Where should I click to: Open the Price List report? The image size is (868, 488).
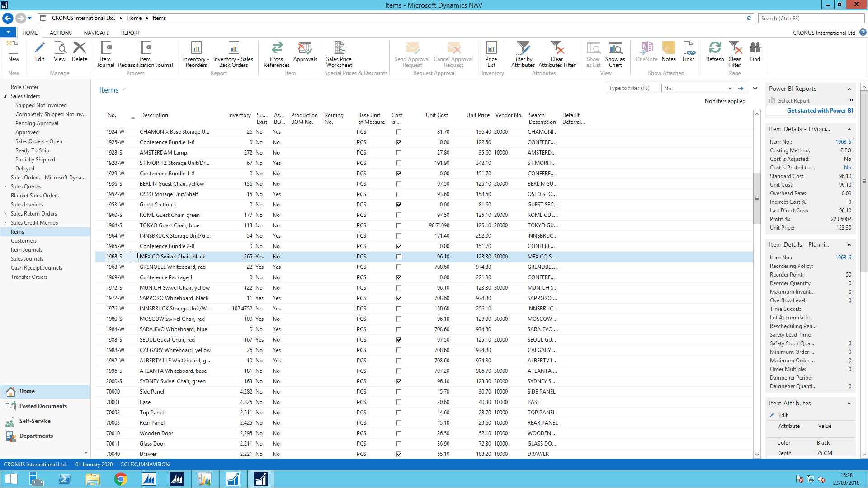[491, 54]
